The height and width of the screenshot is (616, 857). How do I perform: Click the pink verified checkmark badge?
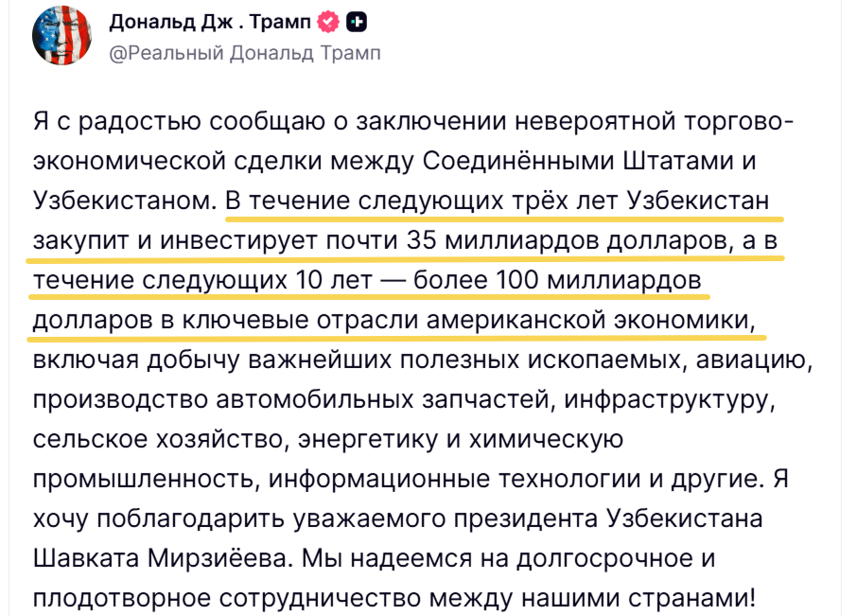(x=328, y=21)
